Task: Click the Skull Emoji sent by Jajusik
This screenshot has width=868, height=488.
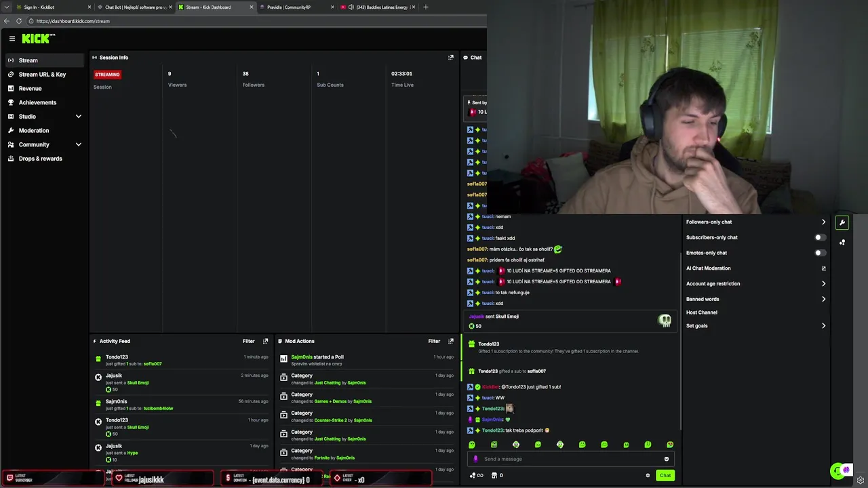Action: pyautogui.click(x=665, y=321)
